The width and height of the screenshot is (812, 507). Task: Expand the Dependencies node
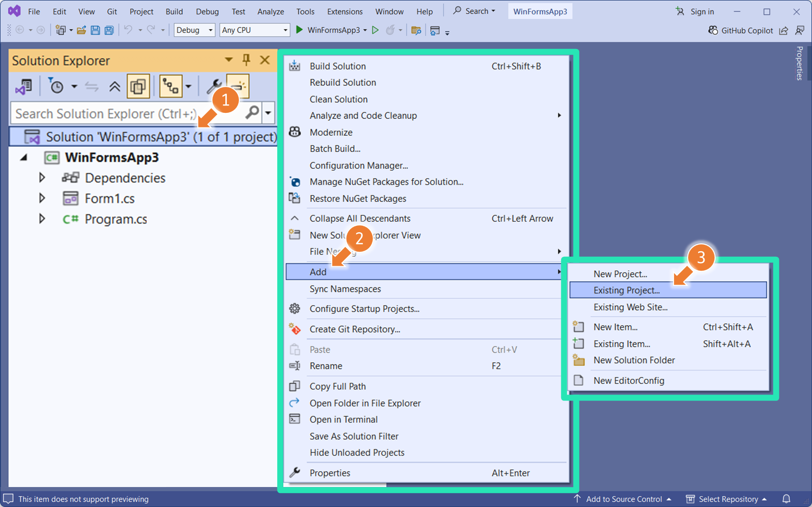[42, 178]
